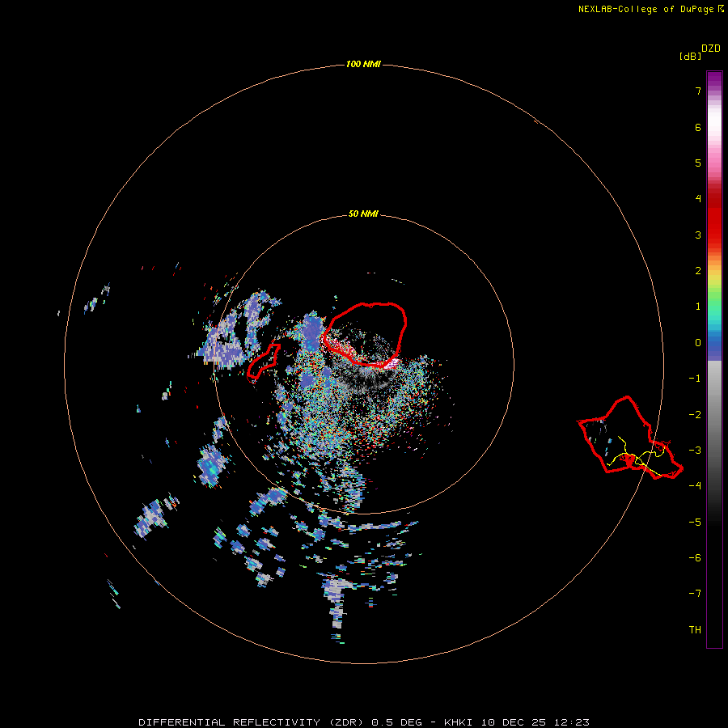Click the 100 NMI range ring label
728x728 pixels.
[x=363, y=64]
